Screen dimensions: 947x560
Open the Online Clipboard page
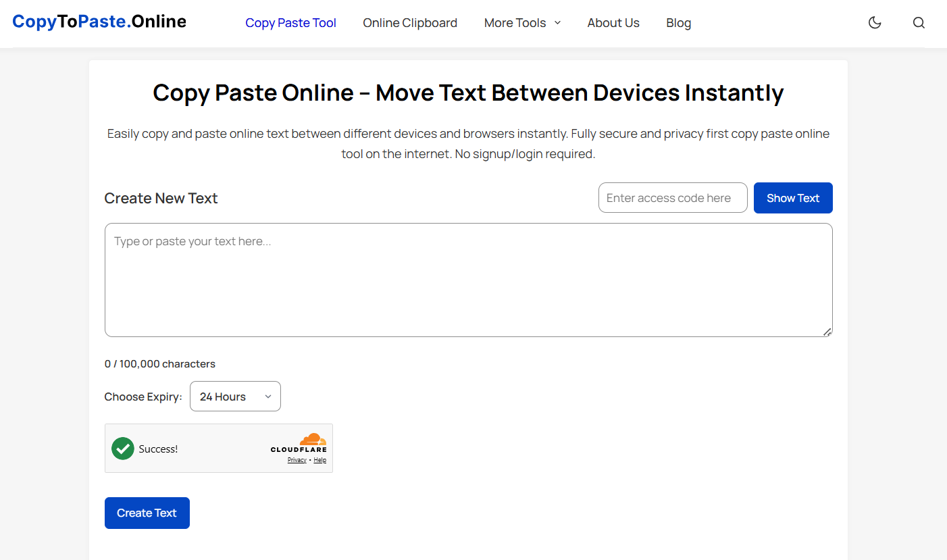410,23
